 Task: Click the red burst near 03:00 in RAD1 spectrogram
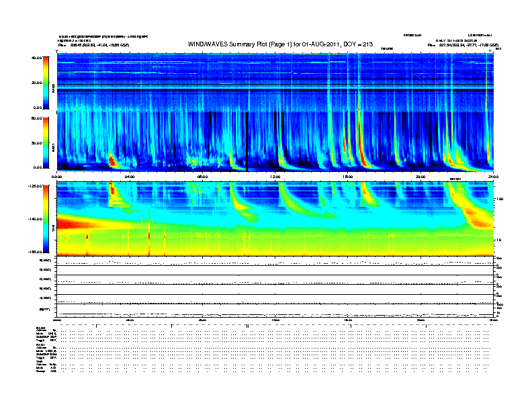click(112, 160)
